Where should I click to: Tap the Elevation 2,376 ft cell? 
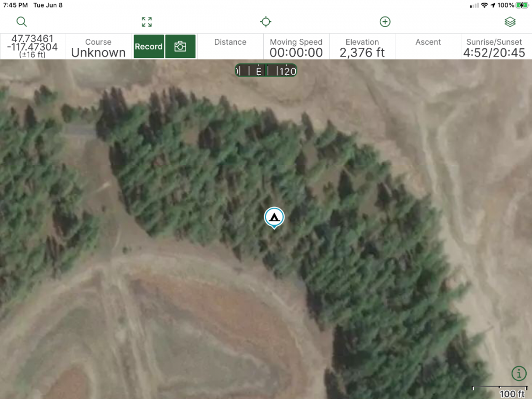pyautogui.click(x=362, y=47)
